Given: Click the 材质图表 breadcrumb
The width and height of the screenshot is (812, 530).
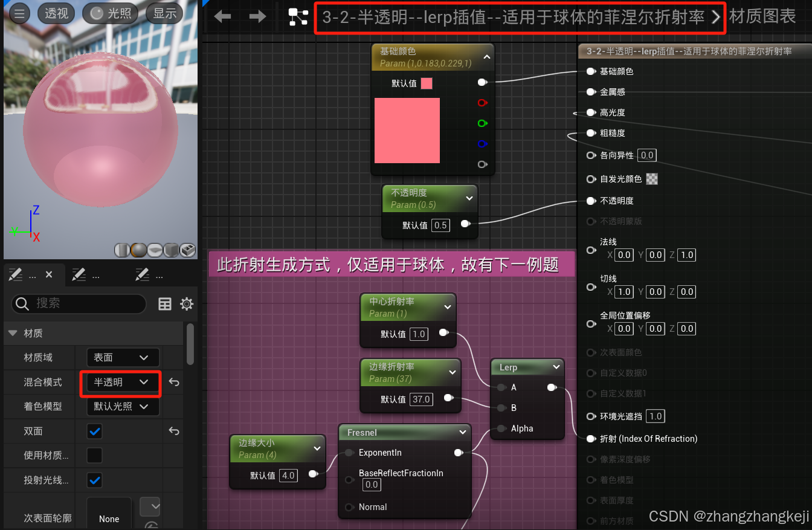Looking at the screenshot, I should coord(762,16).
